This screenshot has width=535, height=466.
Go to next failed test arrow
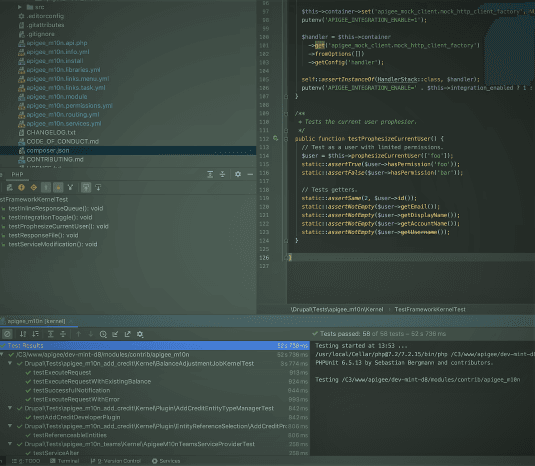pos(90,334)
